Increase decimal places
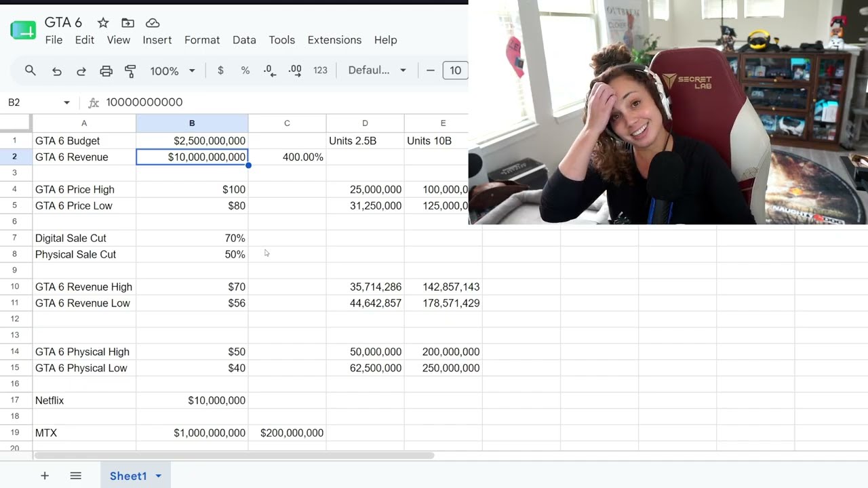 295,70
